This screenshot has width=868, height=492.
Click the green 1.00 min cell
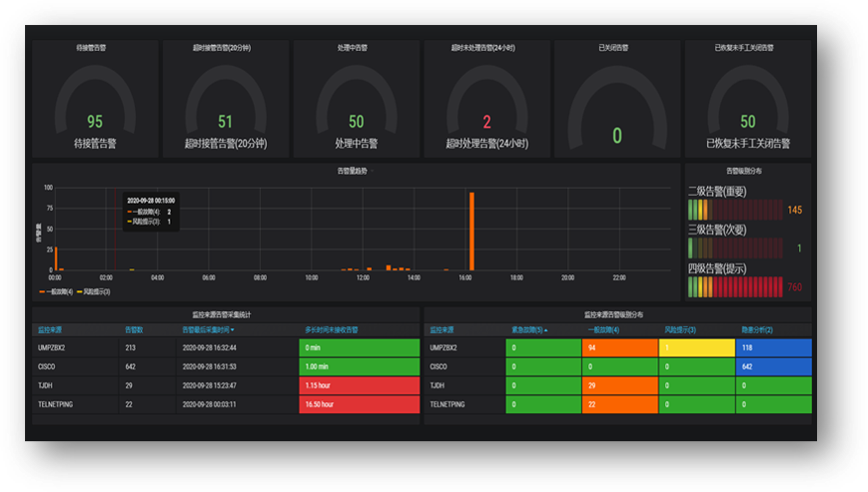(x=360, y=366)
